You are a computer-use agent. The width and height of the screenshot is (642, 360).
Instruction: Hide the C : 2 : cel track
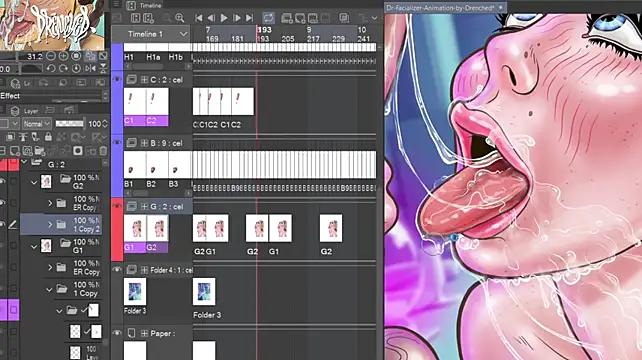tap(117, 79)
